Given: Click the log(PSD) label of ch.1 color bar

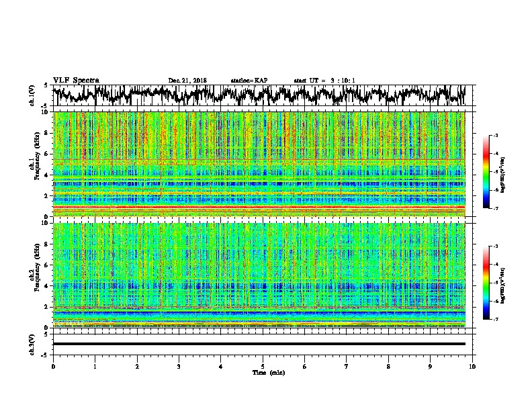Looking at the screenshot, I should coord(503,175).
